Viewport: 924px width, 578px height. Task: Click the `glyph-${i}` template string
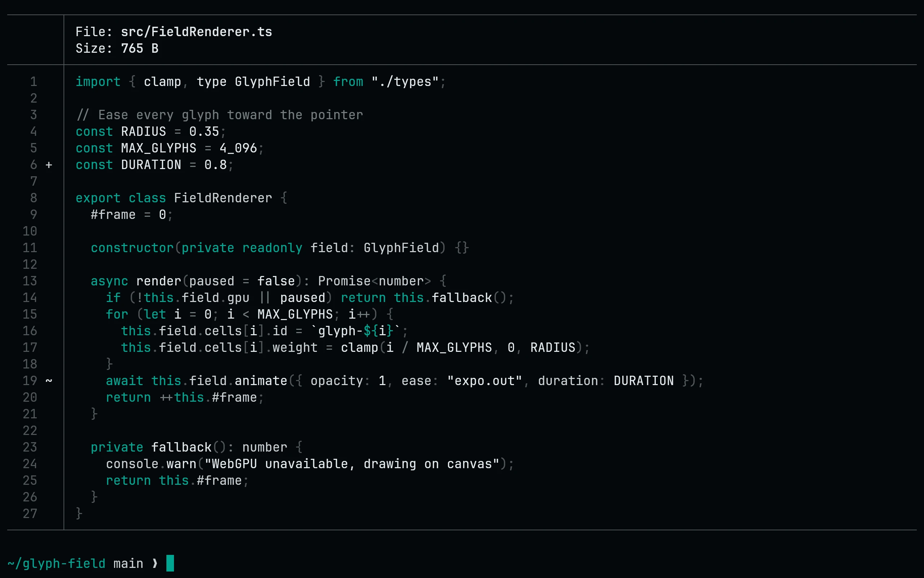(356, 331)
